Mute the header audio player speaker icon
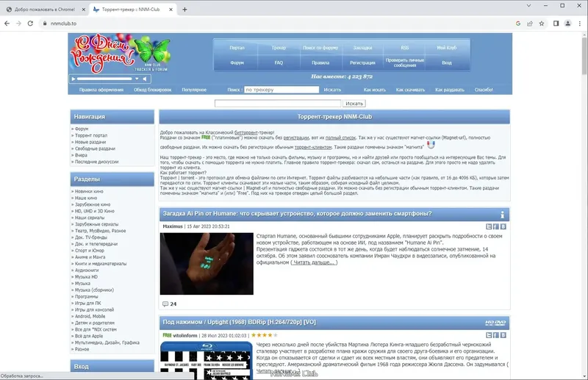This screenshot has height=380, width=588. 145,79
